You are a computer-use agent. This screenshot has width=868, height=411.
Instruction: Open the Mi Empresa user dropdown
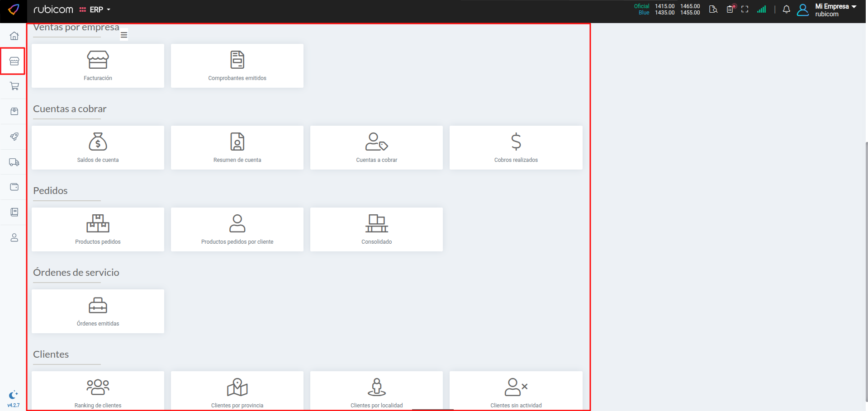coord(835,9)
